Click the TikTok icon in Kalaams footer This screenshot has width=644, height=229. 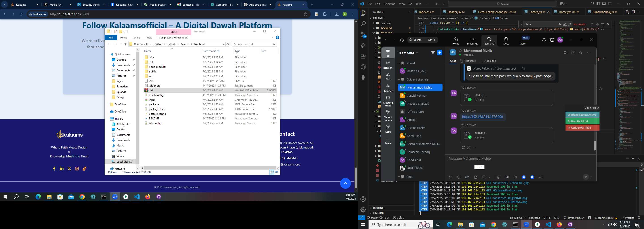[85, 169]
